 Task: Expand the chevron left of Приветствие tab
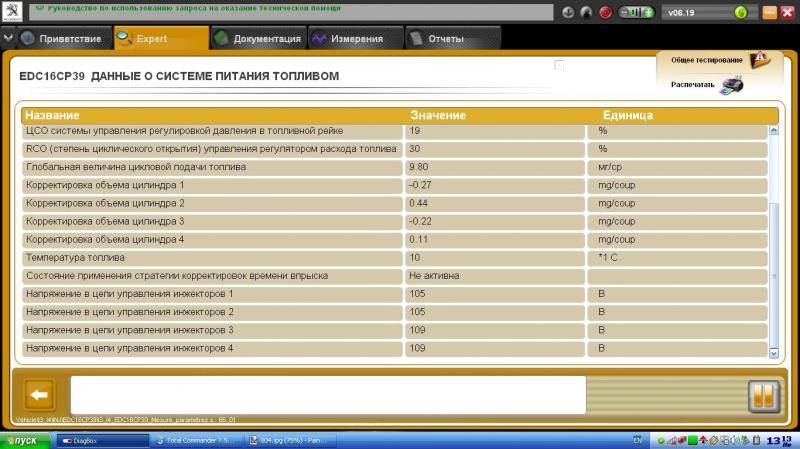tap(8, 39)
